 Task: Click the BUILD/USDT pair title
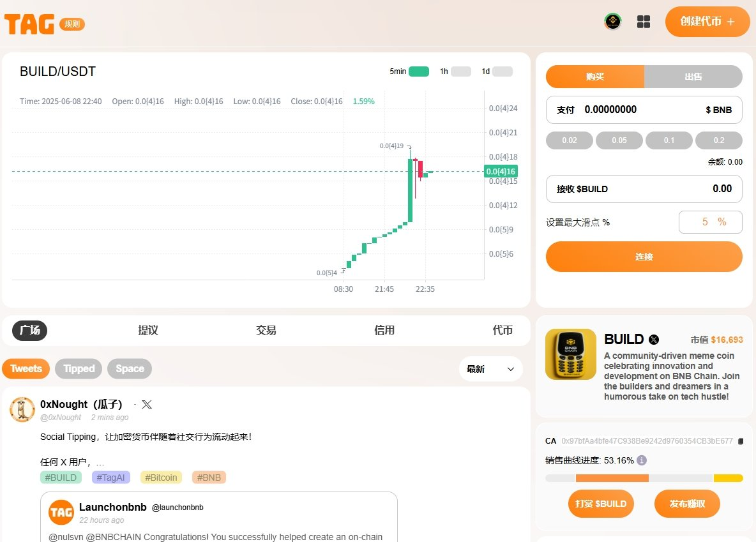[57, 72]
